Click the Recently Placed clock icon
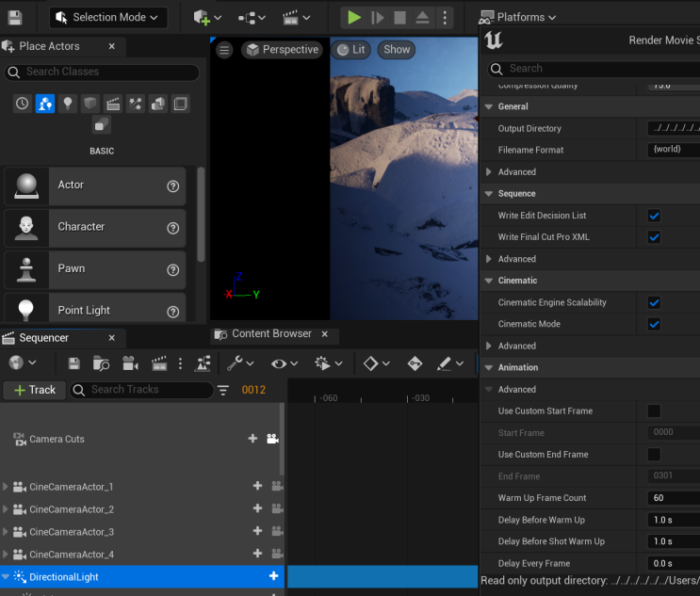Viewport: 700px width, 596px height. pos(22,104)
